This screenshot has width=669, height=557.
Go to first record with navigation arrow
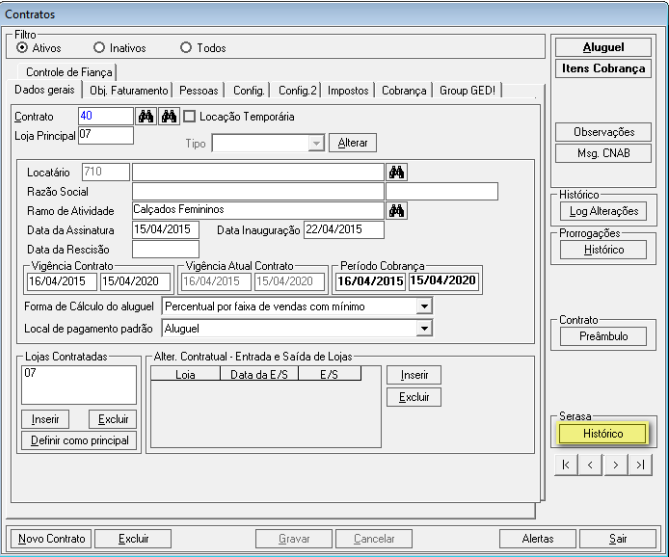point(567,465)
